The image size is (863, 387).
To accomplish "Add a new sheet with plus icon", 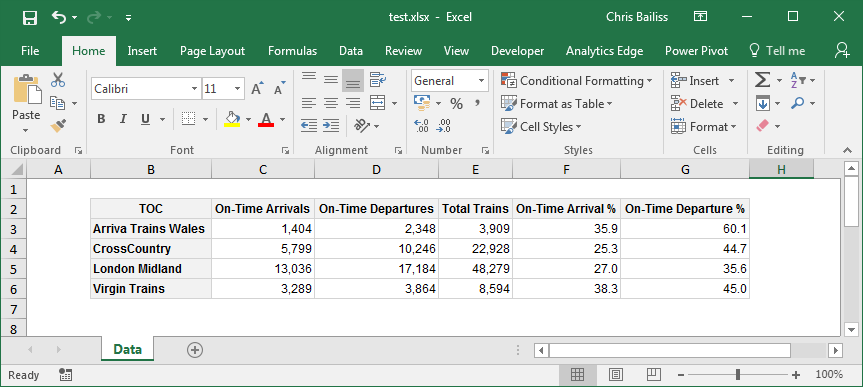I will click(195, 350).
